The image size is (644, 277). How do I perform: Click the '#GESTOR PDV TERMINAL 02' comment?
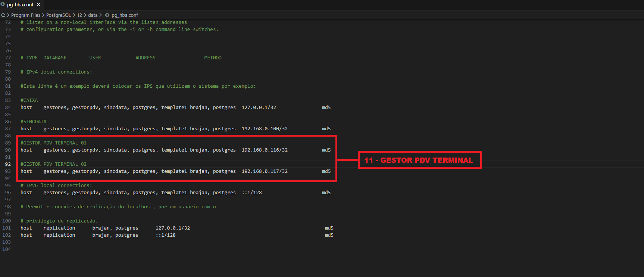pos(53,164)
